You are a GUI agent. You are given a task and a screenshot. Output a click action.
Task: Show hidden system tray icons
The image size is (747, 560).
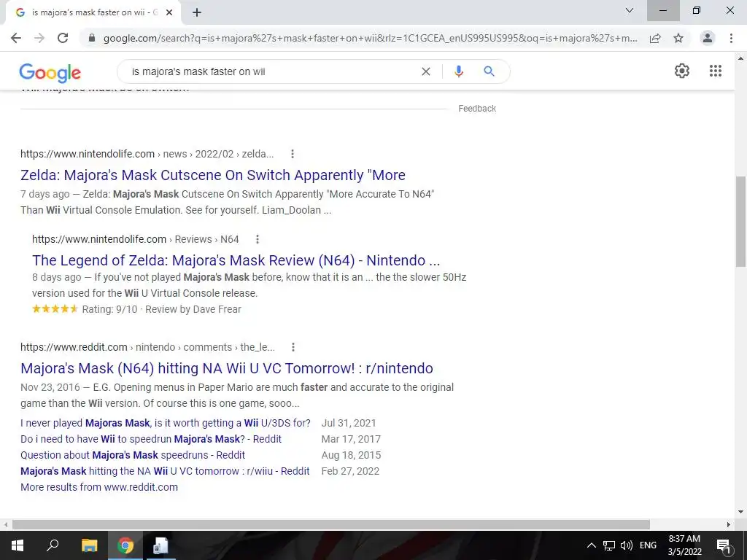tap(591, 545)
